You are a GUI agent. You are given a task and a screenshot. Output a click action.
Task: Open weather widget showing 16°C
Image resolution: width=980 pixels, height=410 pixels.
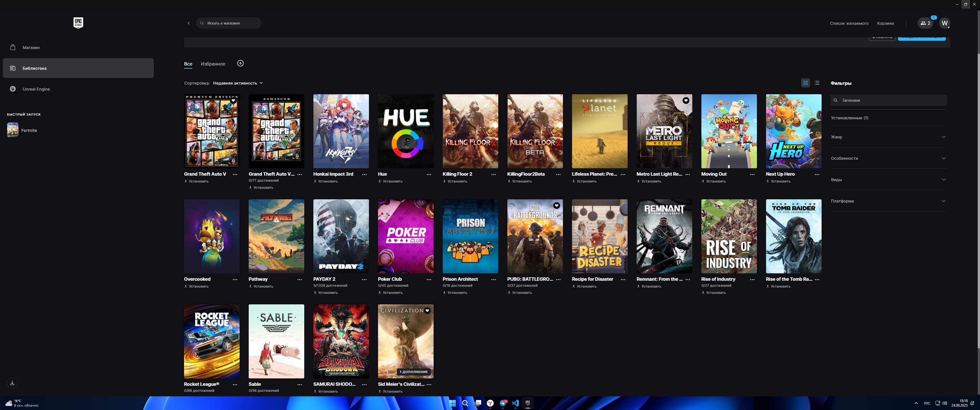pos(22,403)
